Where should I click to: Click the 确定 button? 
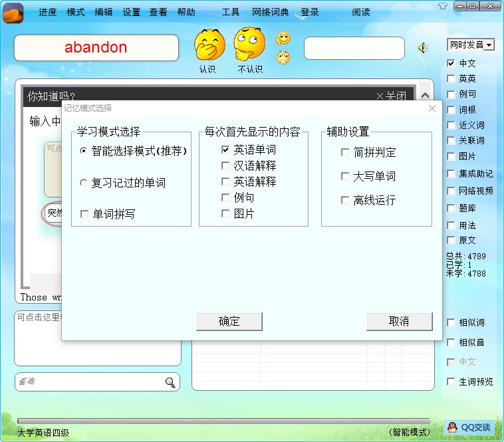229,321
